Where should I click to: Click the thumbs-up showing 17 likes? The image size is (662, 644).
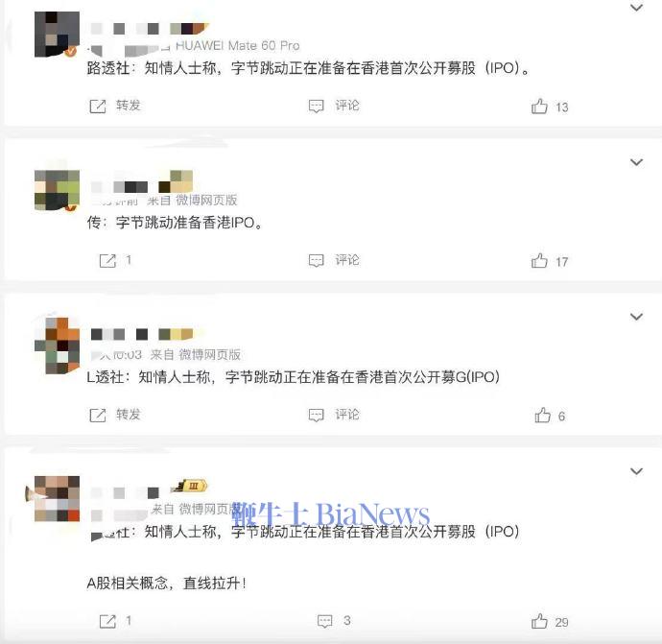pyautogui.click(x=539, y=260)
